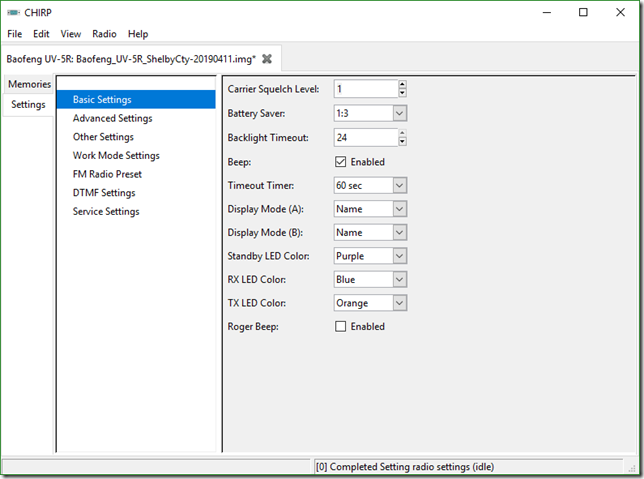644x479 pixels.
Task: Increase Carrier Squelch Level with up arrow
Action: 401,85
